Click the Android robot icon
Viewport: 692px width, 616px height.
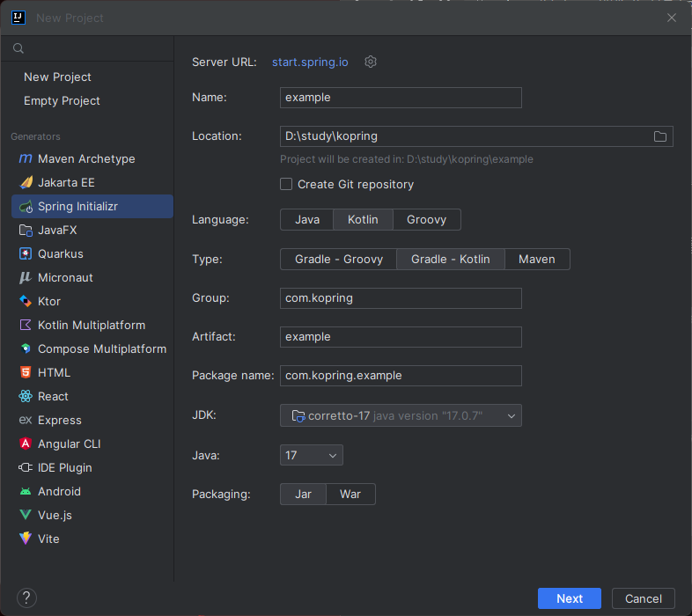click(26, 491)
